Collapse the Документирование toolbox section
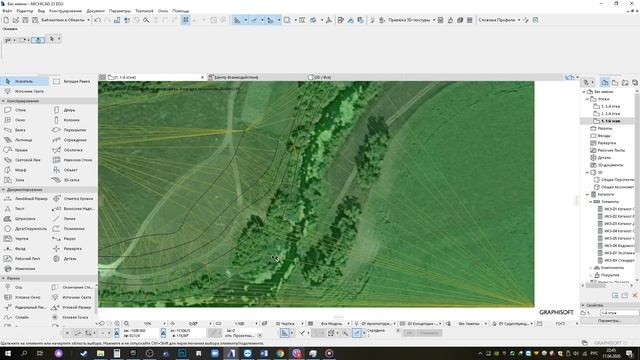Image resolution: width=640 pixels, height=360 pixels. point(3,190)
